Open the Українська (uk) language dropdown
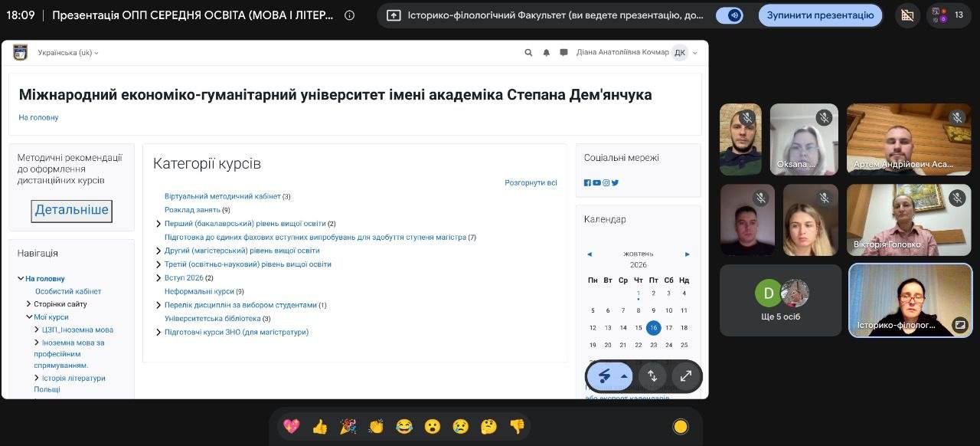980x446 pixels. [x=68, y=53]
